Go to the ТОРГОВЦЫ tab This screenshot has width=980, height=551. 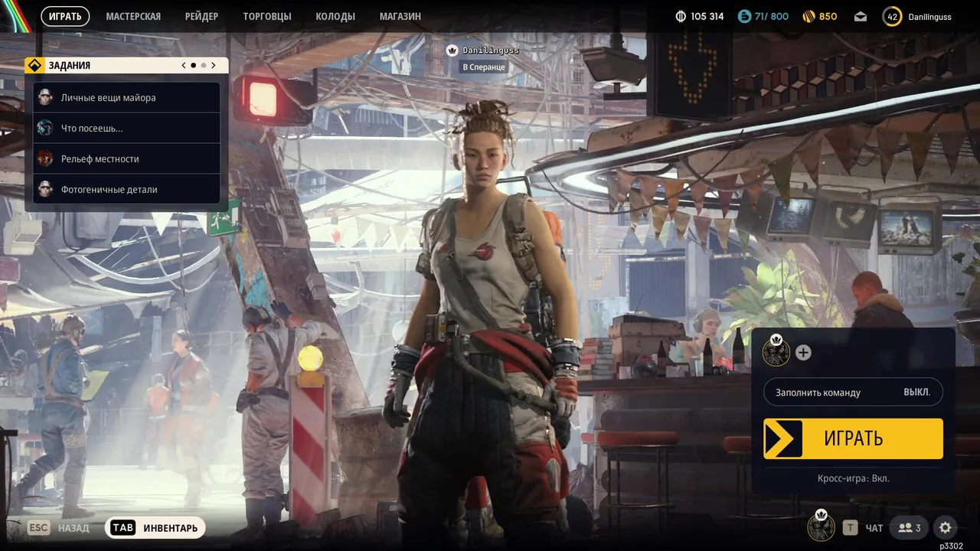(267, 16)
